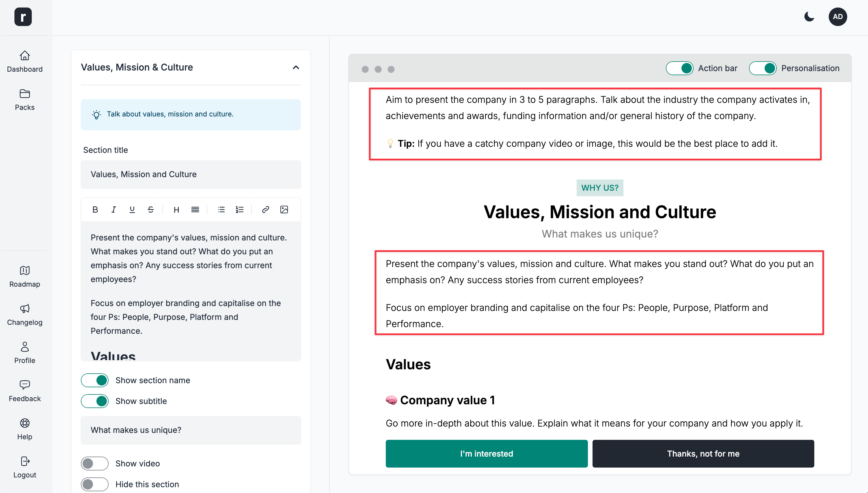This screenshot has width=868, height=493.
Task: Disable the Show section name toggle
Action: point(95,380)
